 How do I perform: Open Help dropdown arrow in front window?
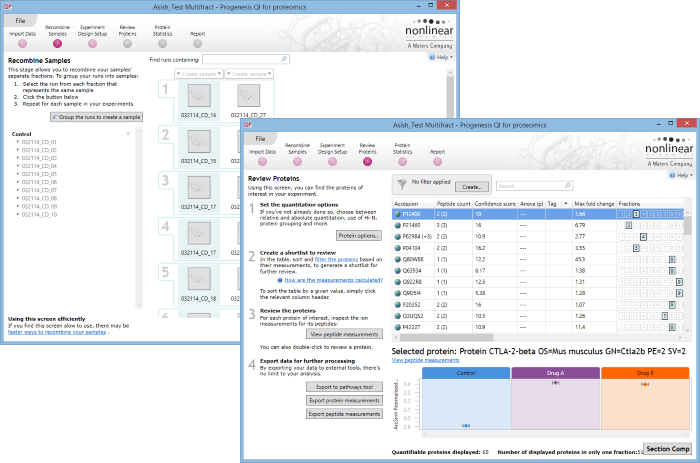(x=692, y=175)
